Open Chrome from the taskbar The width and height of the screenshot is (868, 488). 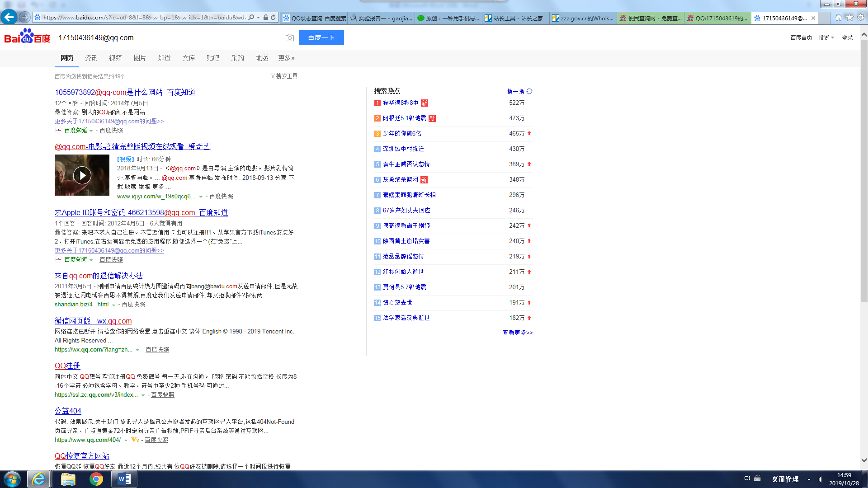click(x=96, y=479)
